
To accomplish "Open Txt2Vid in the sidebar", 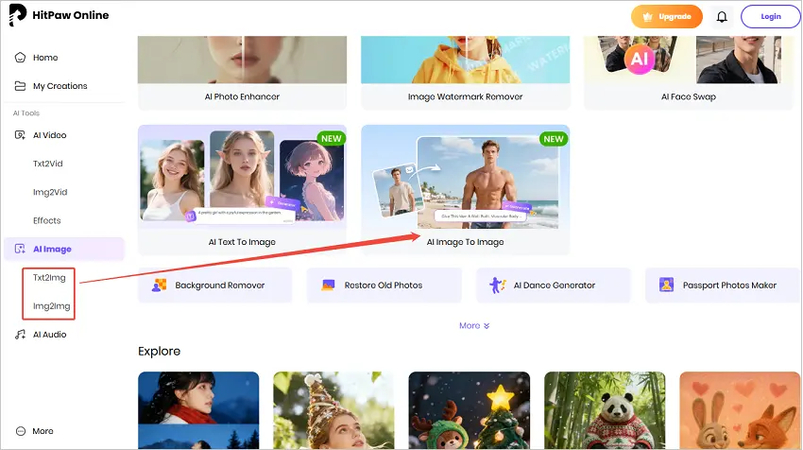I will point(48,163).
